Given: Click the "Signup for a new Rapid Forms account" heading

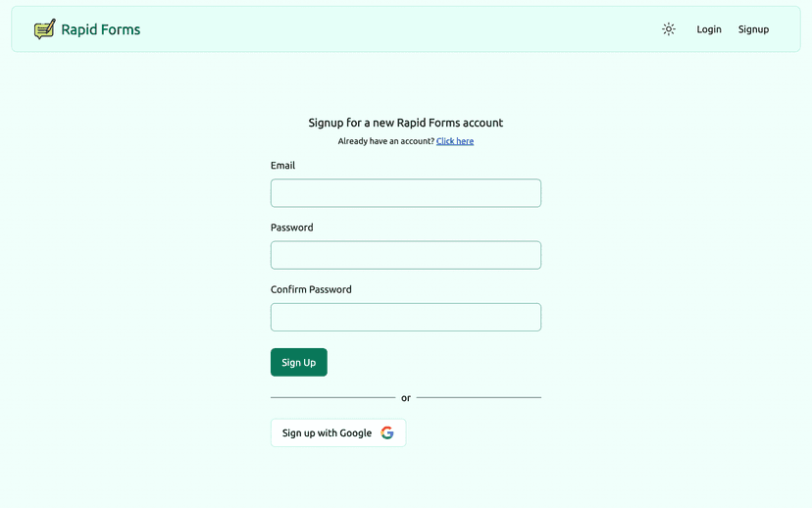Looking at the screenshot, I should coord(406,123).
